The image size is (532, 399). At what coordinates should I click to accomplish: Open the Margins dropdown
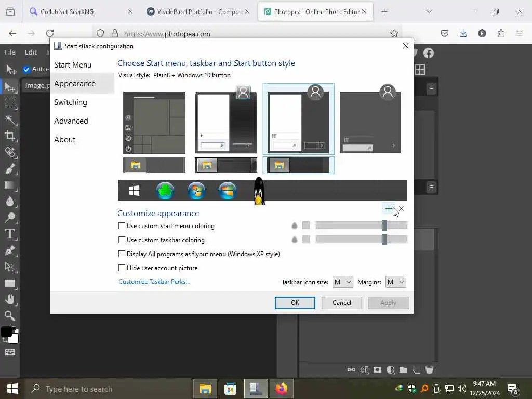(395, 282)
